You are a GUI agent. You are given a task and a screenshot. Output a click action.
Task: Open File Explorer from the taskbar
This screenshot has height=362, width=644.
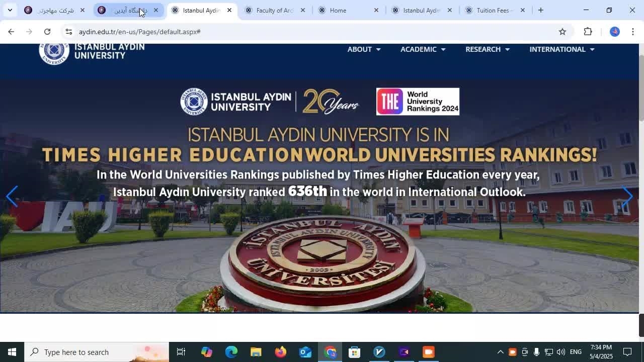click(x=256, y=352)
